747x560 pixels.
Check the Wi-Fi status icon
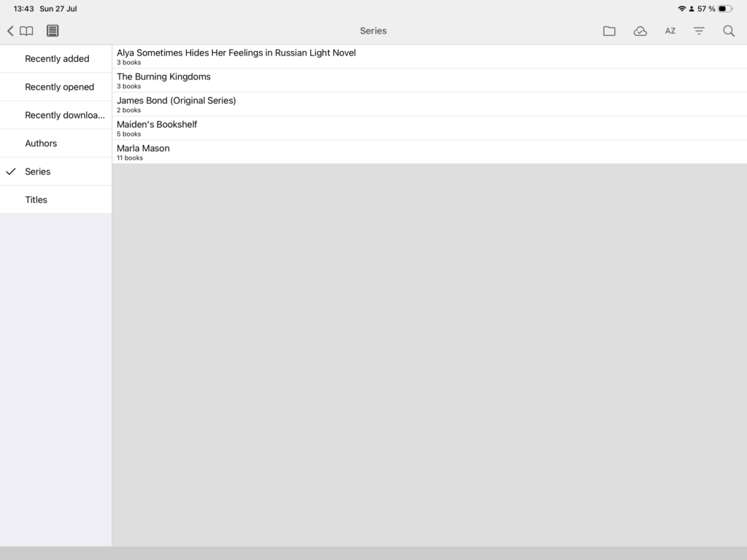pos(682,9)
